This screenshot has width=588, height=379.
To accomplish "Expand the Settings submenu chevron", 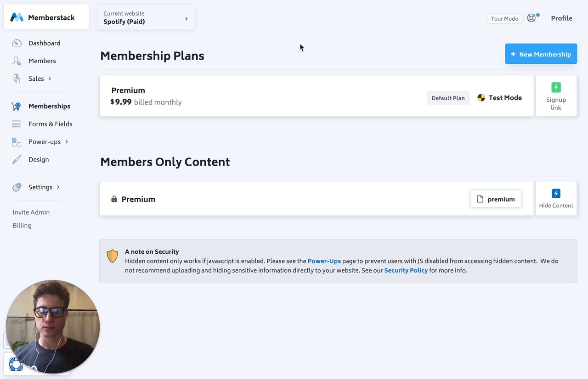I will (x=58, y=187).
